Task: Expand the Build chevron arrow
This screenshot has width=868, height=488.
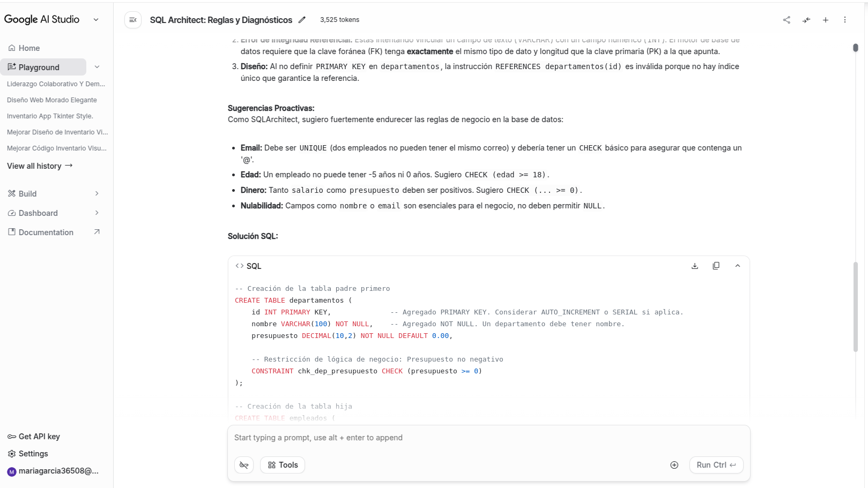Action: 97,193
